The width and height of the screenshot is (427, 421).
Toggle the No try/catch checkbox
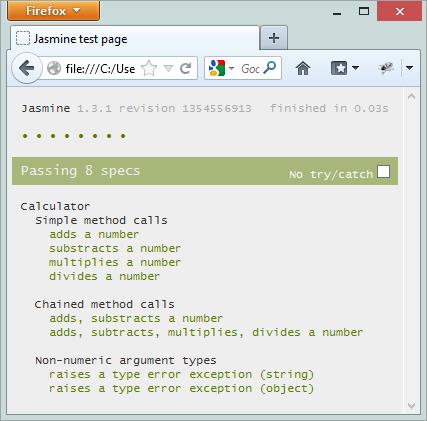[x=383, y=172]
